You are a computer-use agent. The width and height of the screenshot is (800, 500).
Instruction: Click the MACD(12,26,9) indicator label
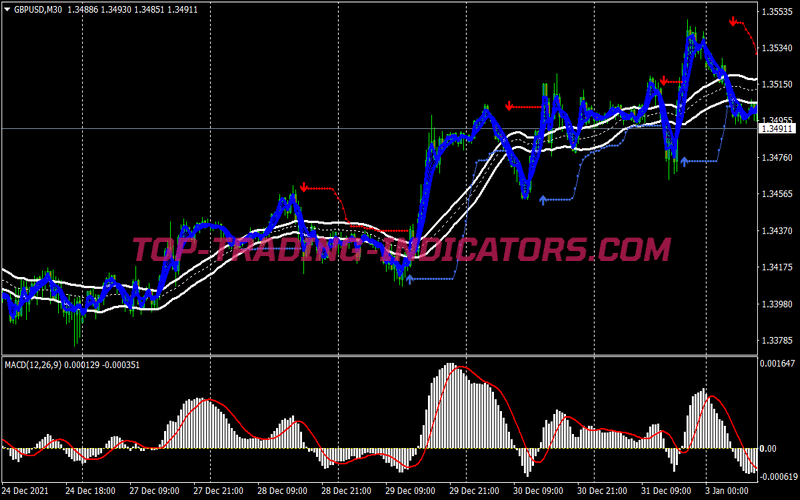coord(33,365)
